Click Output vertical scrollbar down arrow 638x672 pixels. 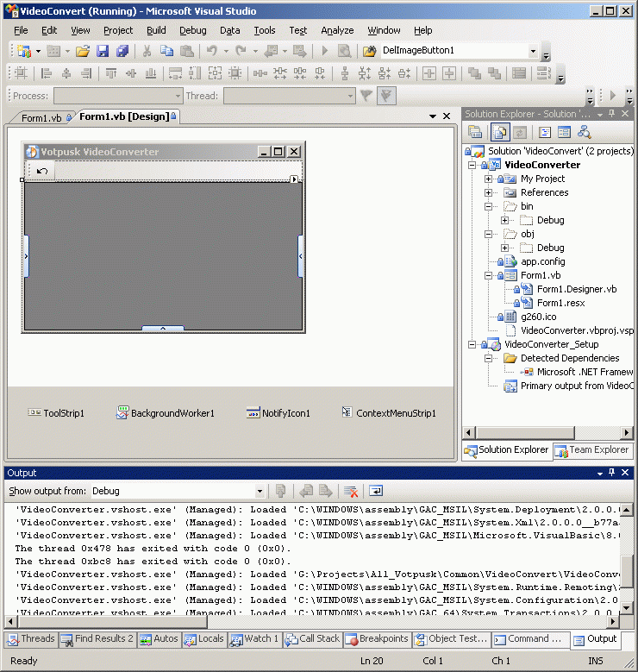click(x=627, y=608)
